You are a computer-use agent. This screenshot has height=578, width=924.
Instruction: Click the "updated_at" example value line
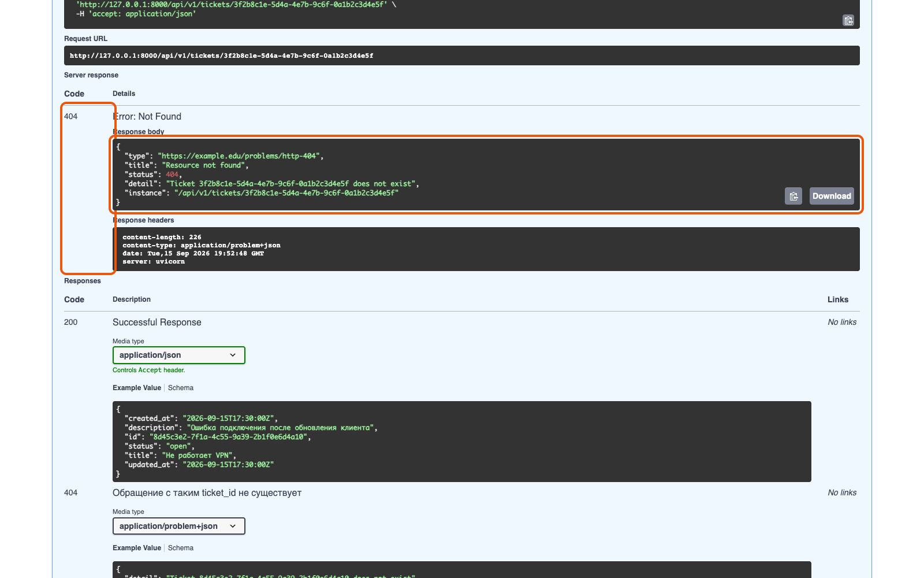pos(199,465)
